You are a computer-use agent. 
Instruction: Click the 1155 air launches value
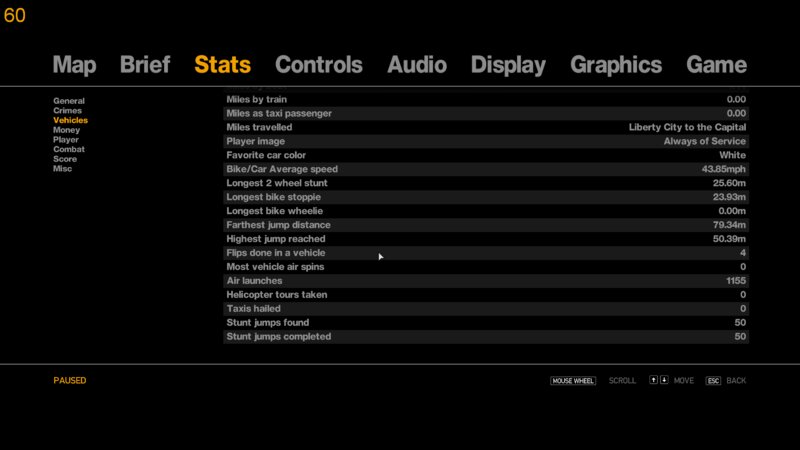click(x=736, y=281)
